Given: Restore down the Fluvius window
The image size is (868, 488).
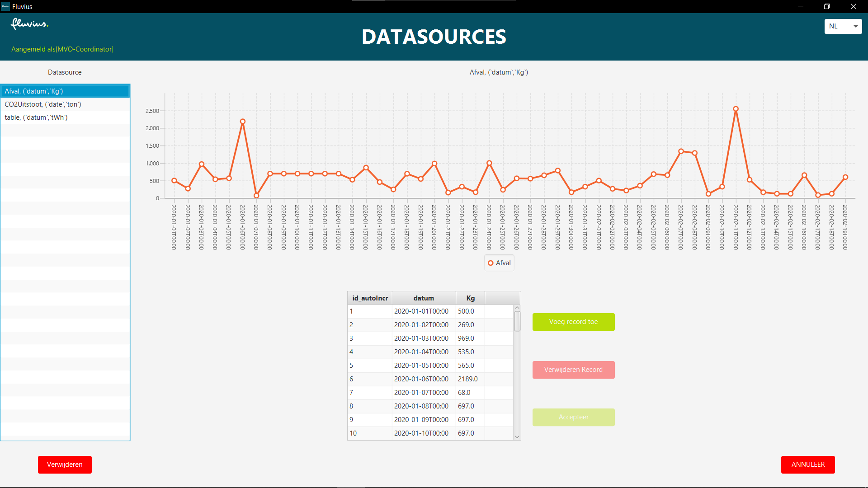Looking at the screenshot, I should click(826, 6).
